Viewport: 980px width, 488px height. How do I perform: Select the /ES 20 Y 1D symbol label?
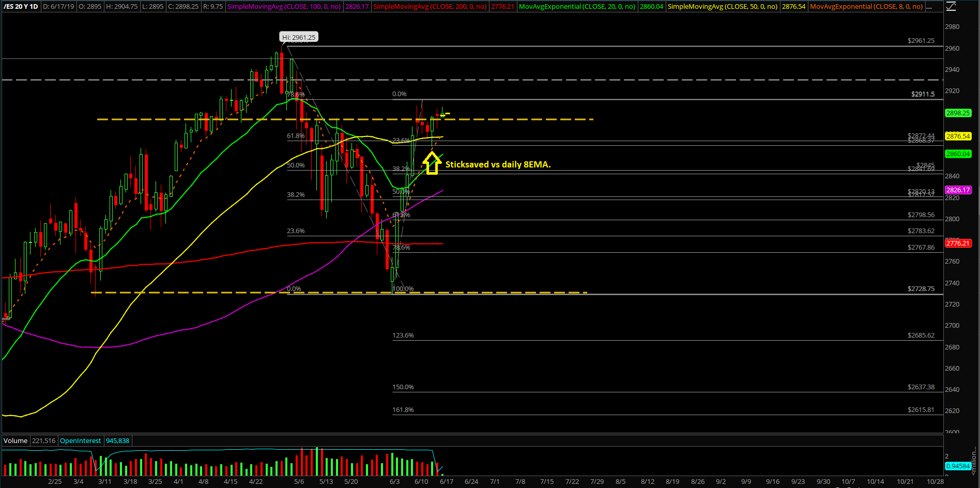tap(21, 7)
